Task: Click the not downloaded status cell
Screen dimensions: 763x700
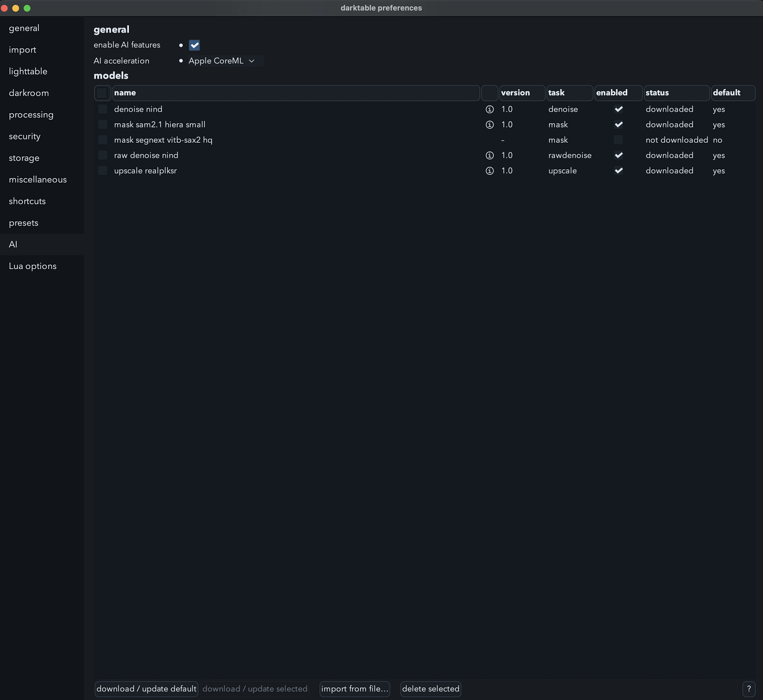Action: pos(677,140)
